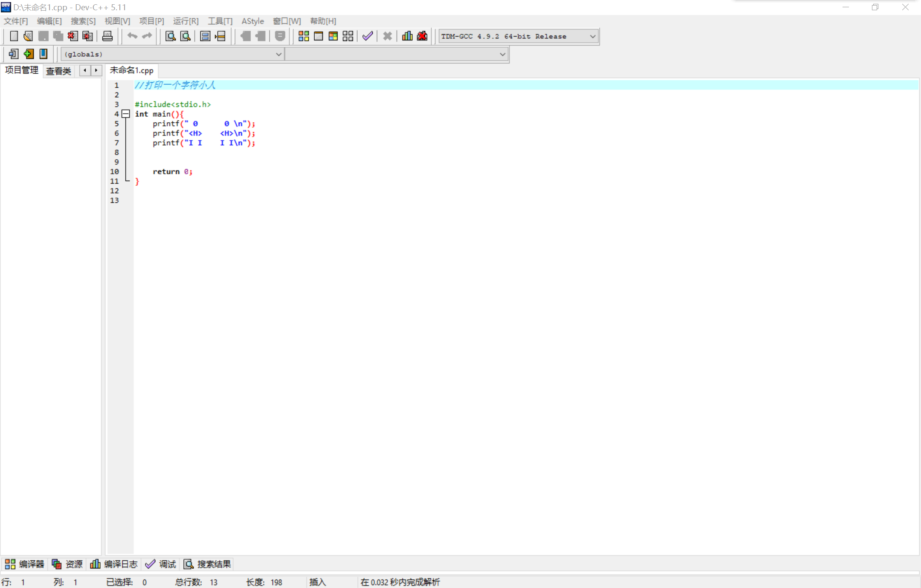921x588 pixels.
Task: Click the Compile four-squares icon
Action: (x=304, y=36)
